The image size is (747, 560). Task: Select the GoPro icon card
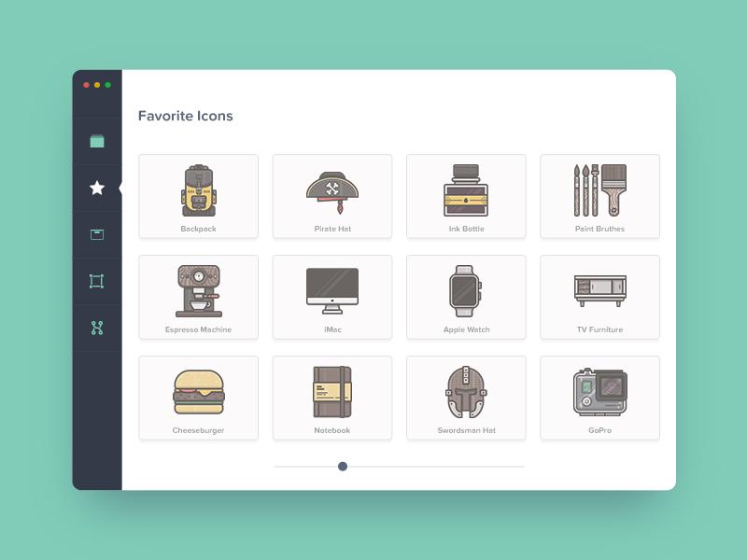[599, 398]
